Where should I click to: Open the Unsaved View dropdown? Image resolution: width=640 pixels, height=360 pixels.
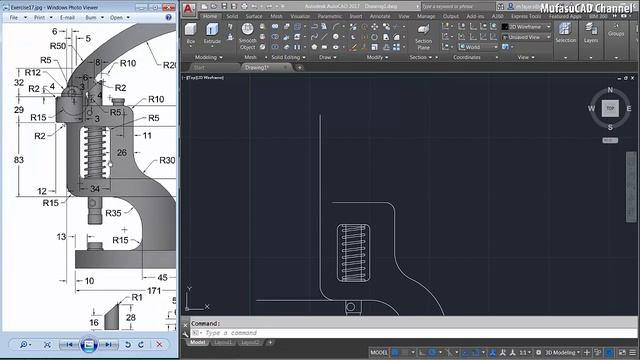coord(526,37)
